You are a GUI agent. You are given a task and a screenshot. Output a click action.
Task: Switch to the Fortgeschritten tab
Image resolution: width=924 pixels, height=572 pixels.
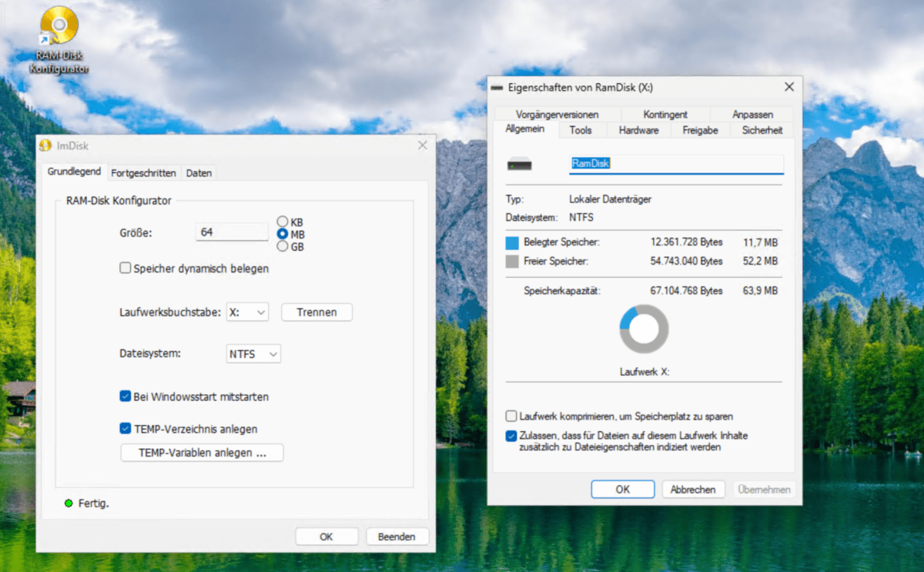pos(143,172)
